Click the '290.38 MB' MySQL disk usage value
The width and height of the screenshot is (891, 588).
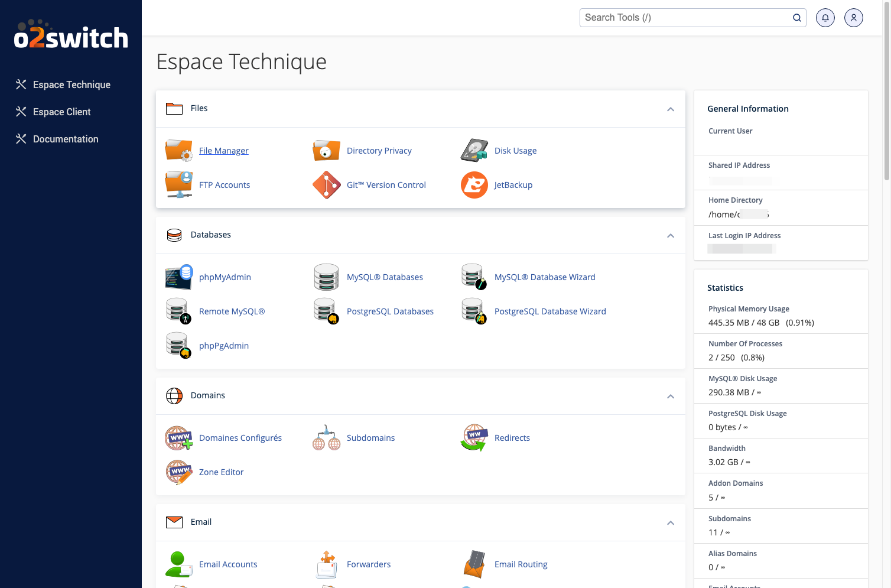tap(729, 392)
